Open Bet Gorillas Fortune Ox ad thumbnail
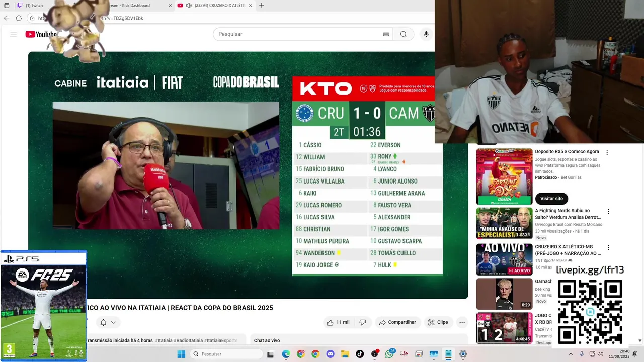Screen dimensions: 644x362 [x=504, y=176]
